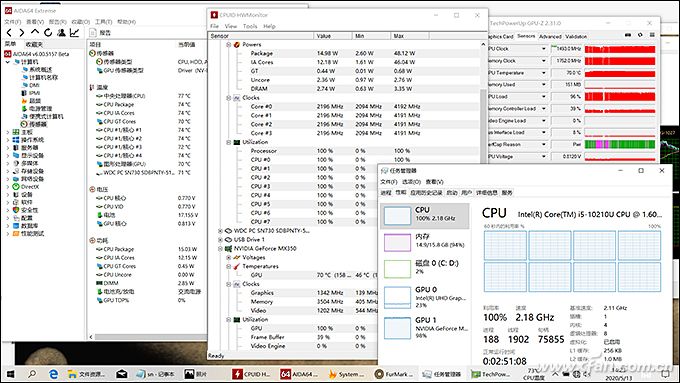This screenshot has height=383, width=680.
Task: Click the AIDA64 back navigation arrow
Action: [x=9, y=33]
